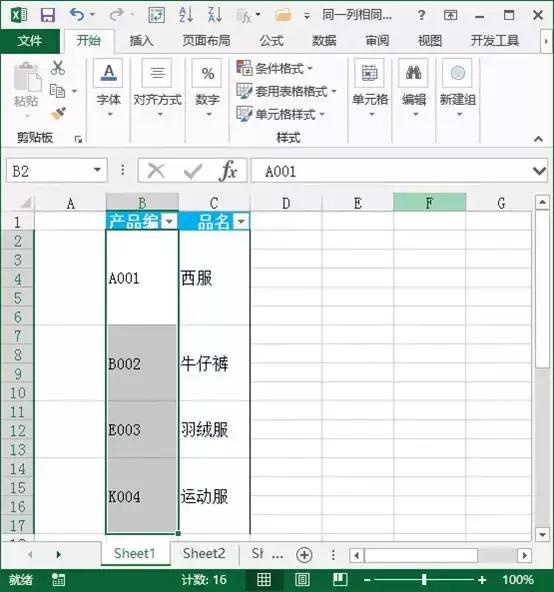The height and width of the screenshot is (592, 554).
Task: Open the Number (数字) percent icon
Action: click(207, 73)
